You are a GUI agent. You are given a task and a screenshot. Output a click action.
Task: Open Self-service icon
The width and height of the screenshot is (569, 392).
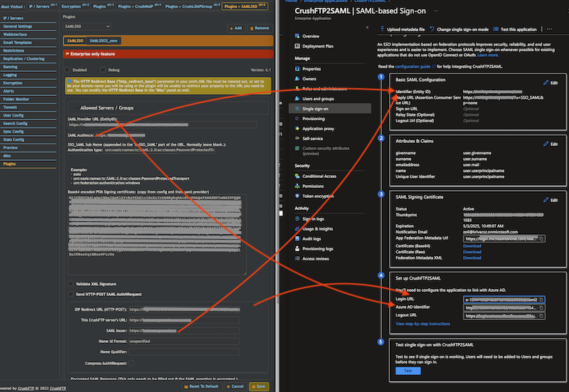point(297,138)
